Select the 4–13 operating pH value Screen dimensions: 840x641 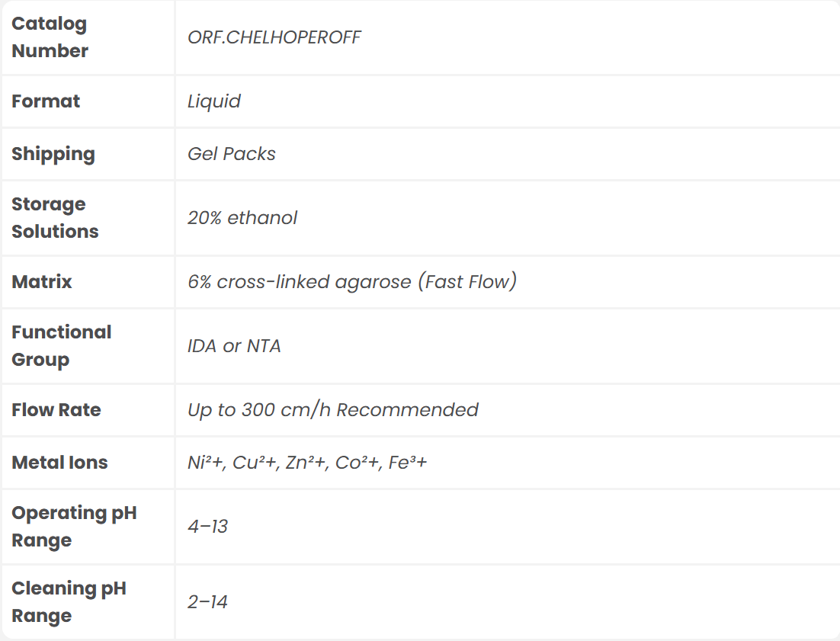pyautogui.click(x=207, y=527)
